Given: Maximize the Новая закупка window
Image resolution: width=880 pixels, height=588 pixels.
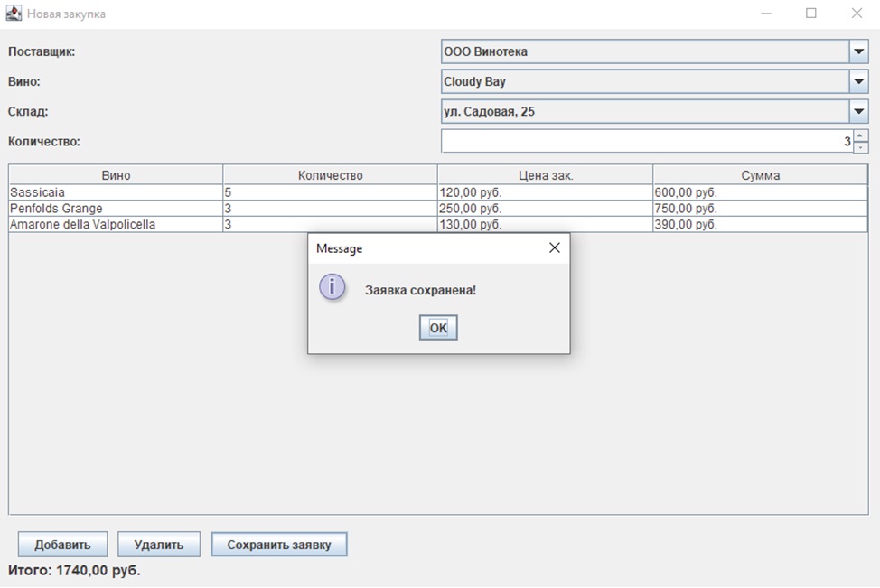Looking at the screenshot, I should click(810, 14).
